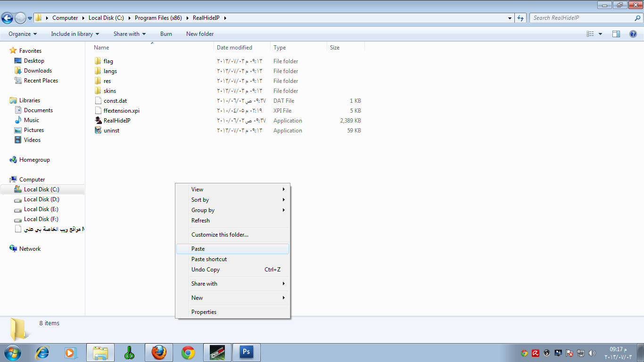The width and height of the screenshot is (644, 362).
Task: Open the Videos library
Action: pos(32,140)
